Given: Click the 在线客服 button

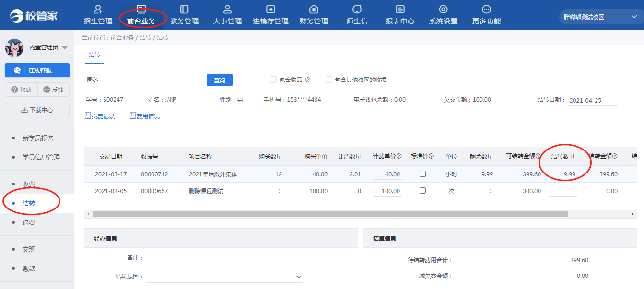Looking at the screenshot, I should (x=37, y=70).
